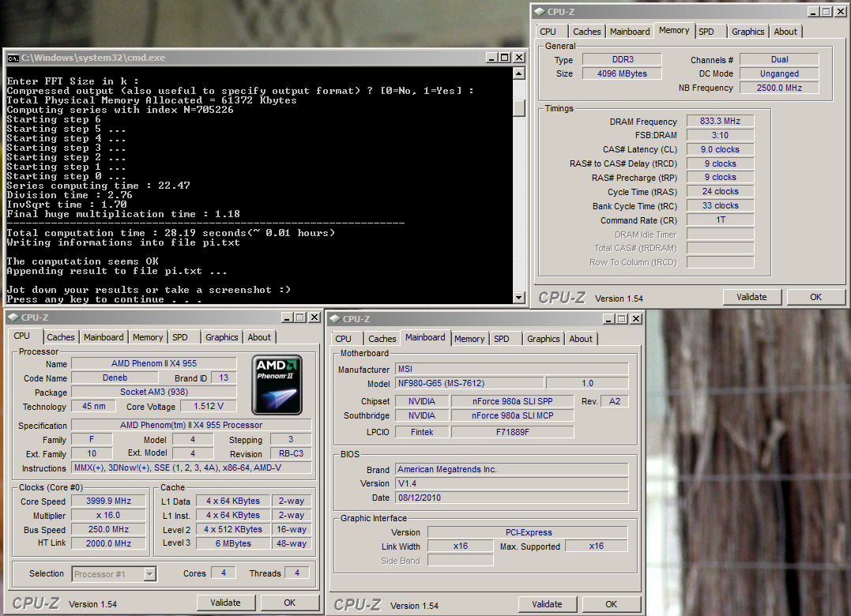Image resolution: width=851 pixels, height=616 pixels.
Task: Open Memory tab in Mainboard window
Action: tap(469, 339)
